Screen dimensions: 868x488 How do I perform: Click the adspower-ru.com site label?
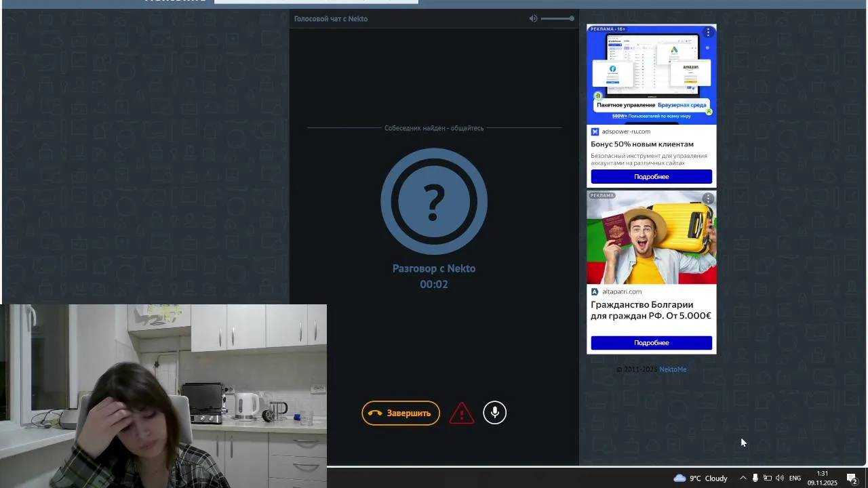point(626,131)
